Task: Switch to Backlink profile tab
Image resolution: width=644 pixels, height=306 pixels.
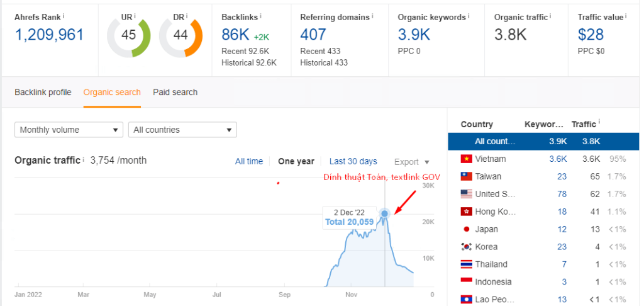Action: [43, 92]
